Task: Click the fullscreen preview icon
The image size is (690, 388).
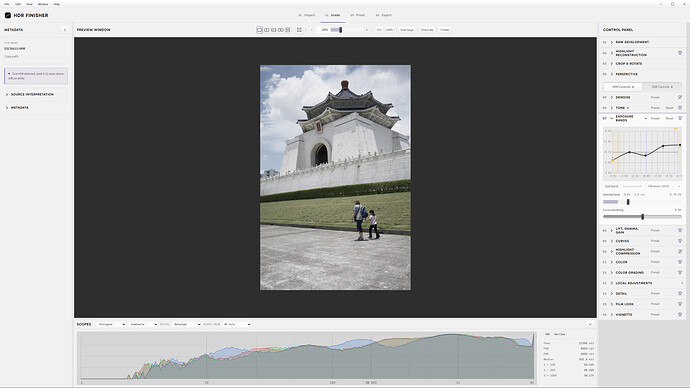Action: coord(299,30)
